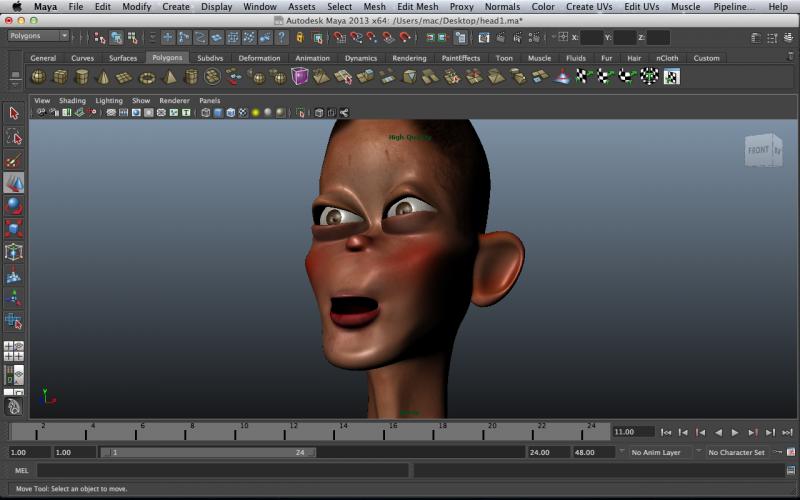Open the Edit Mesh menu

[417, 7]
